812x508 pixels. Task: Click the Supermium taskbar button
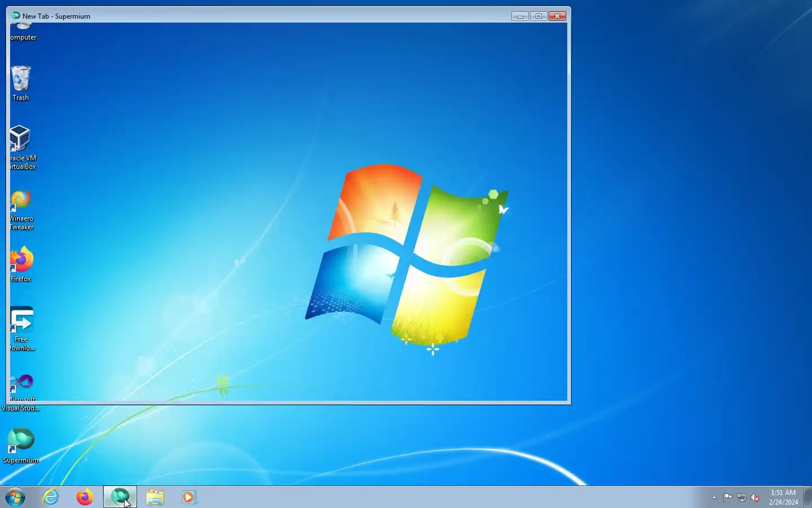coord(120,497)
